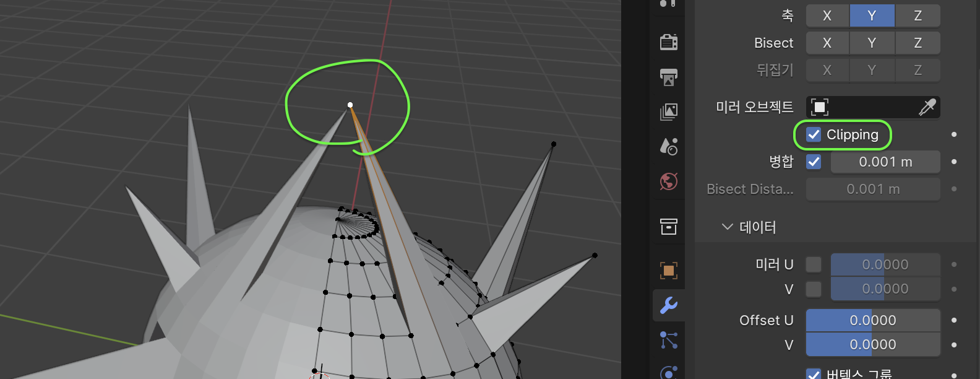Click the Bisect Distance 0.001 m field

(x=873, y=189)
